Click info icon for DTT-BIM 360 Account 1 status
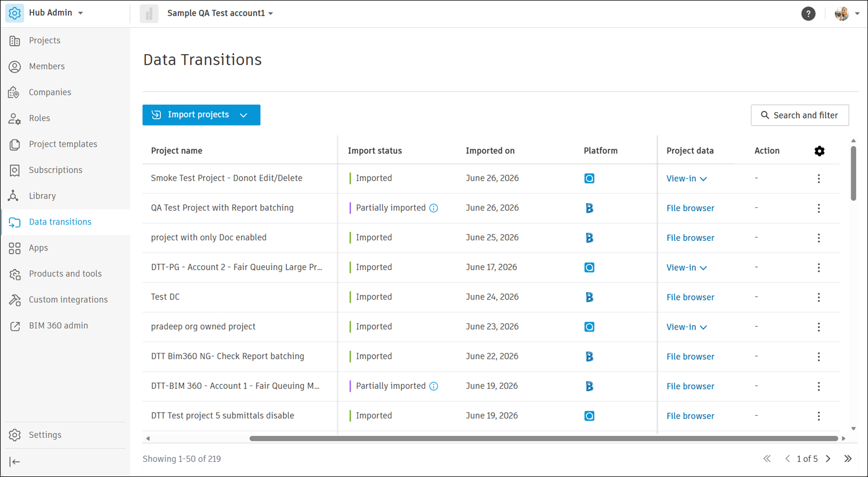This screenshot has height=477, width=868. [x=433, y=386]
